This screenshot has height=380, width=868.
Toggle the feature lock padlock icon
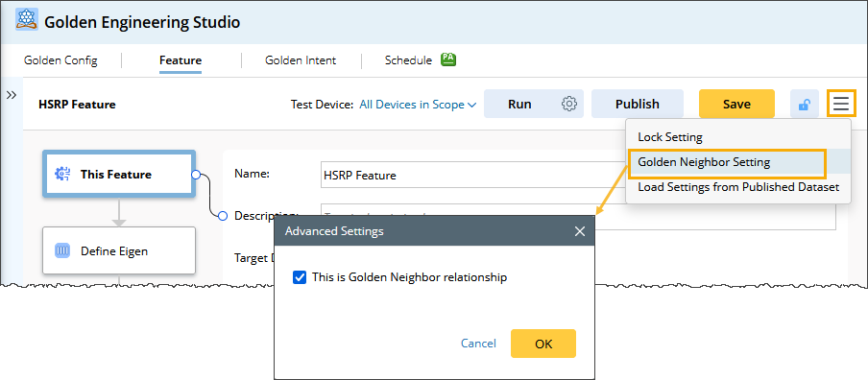click(805, 104)
